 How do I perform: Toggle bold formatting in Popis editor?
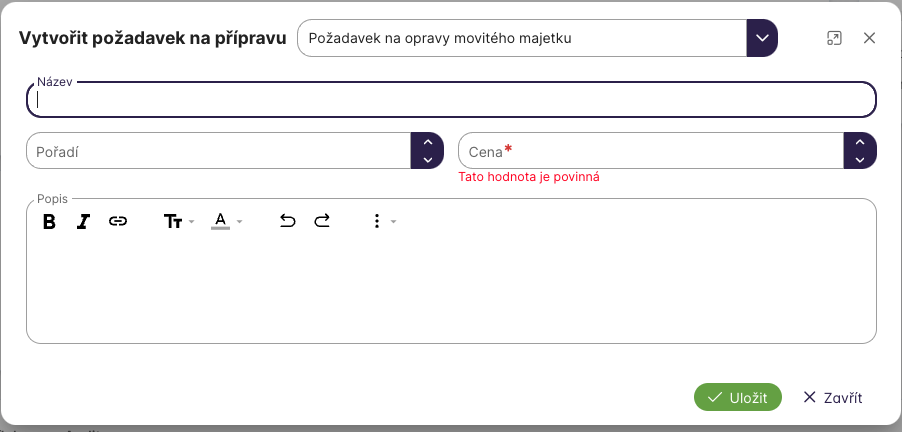[x=49, y=222]
